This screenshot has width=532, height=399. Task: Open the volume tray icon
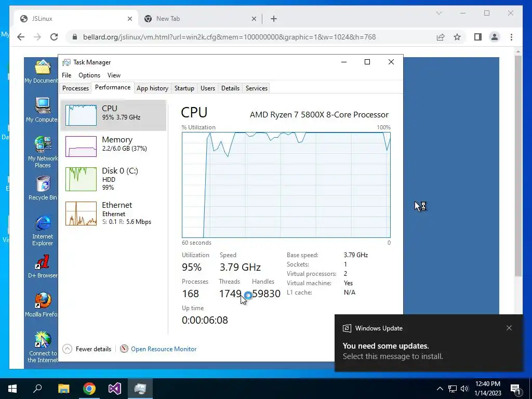(x=464, y=389)
